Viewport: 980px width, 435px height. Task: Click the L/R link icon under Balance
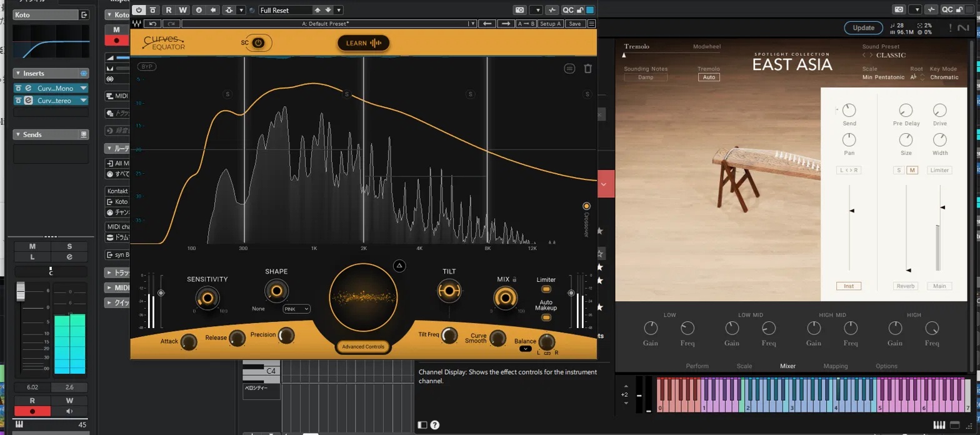546,353
